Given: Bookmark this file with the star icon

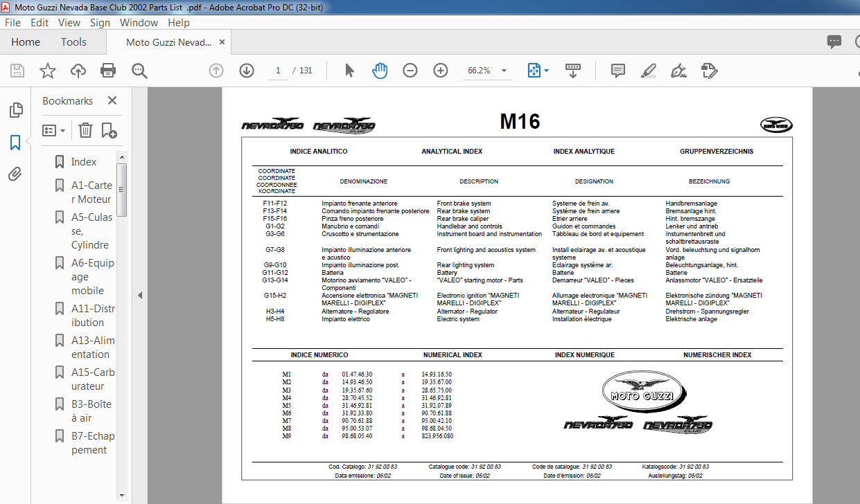Looking at the screenshot, I should click(47, 71).
